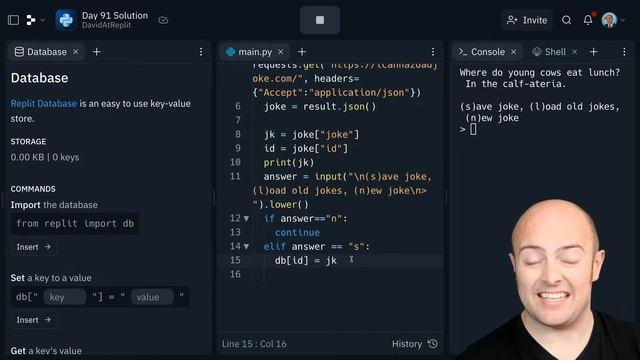Open the Replit Database link
The height and width of the screenshot is (360, 640).
click(x=44, y=104)
